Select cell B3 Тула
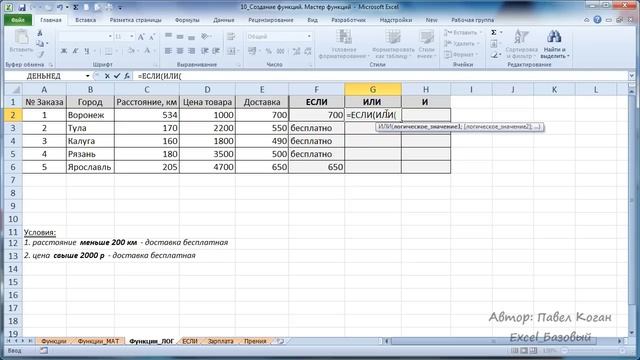The width and height of the screenshot is (640, 360). point(90,128)
